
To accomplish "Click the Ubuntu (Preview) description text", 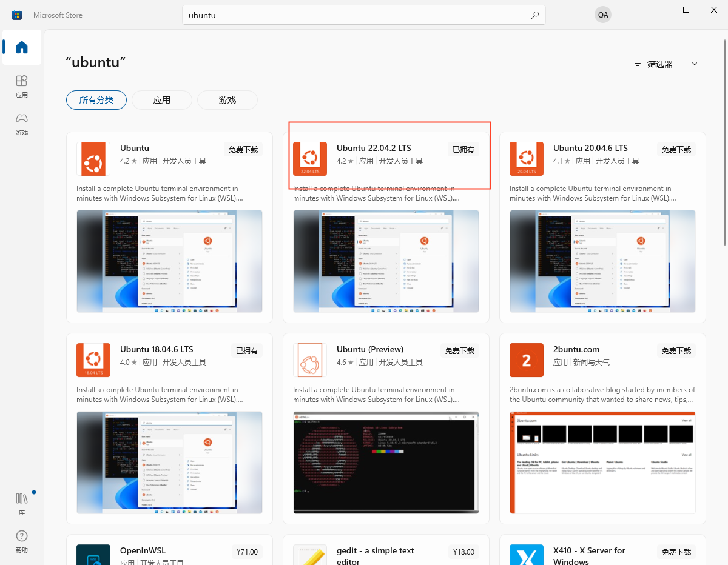I will pos(376,395).
